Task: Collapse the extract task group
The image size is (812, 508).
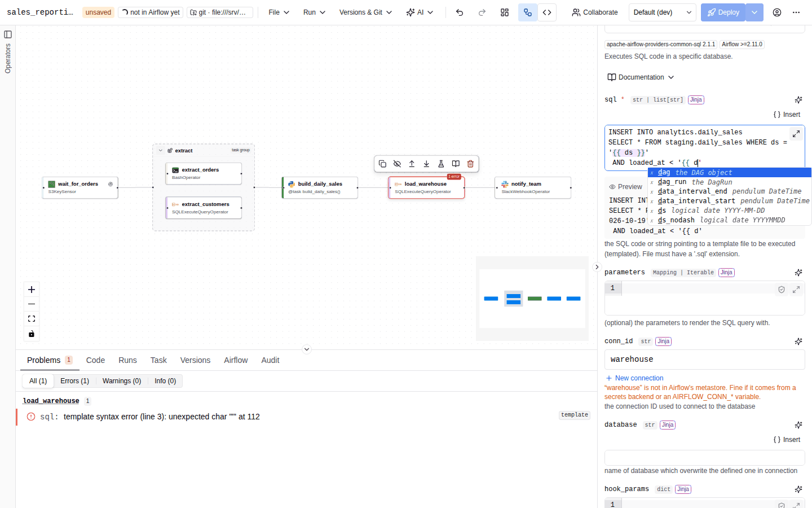Action: 161,151
